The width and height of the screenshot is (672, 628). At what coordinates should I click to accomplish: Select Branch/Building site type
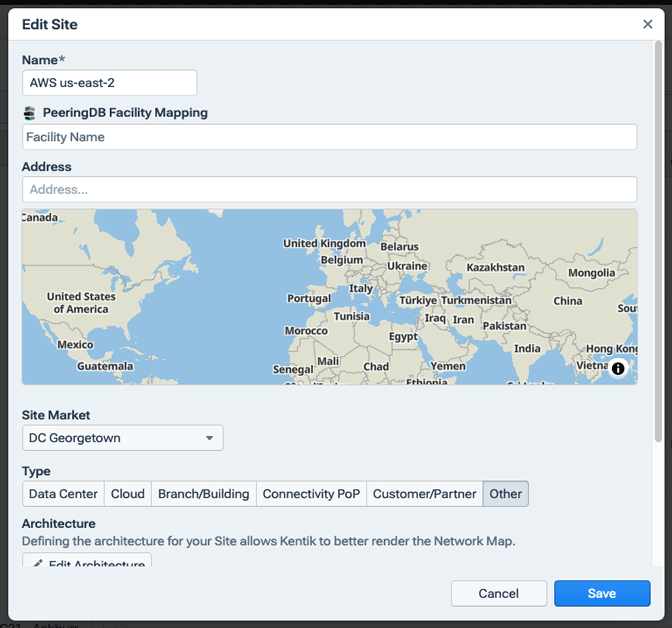[204, 494]
